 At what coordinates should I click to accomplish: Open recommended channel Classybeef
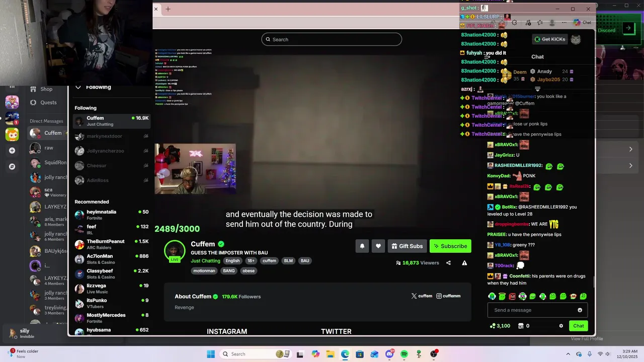tap(112, 274)
